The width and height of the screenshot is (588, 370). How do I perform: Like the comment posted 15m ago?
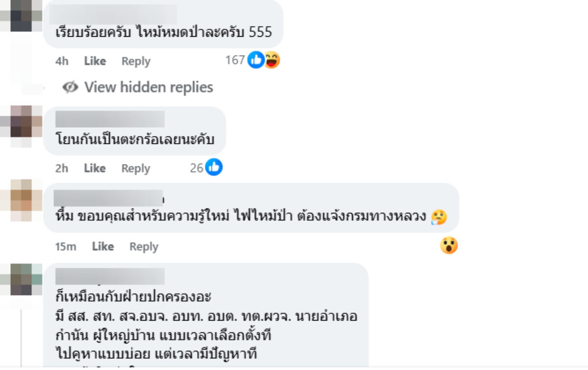click(102, 247)
